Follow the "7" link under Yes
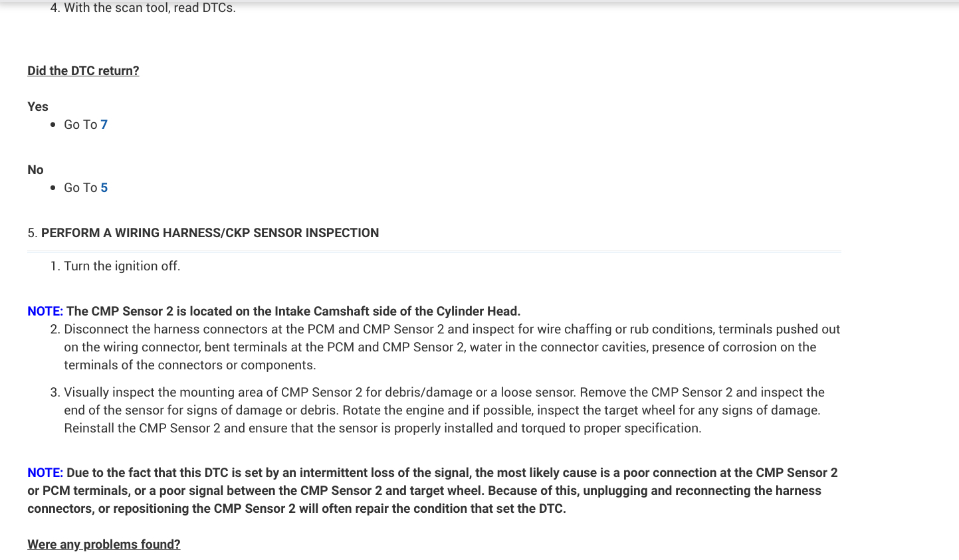Image resolution: width=959 pixels, height=560 pixels. 104,125
